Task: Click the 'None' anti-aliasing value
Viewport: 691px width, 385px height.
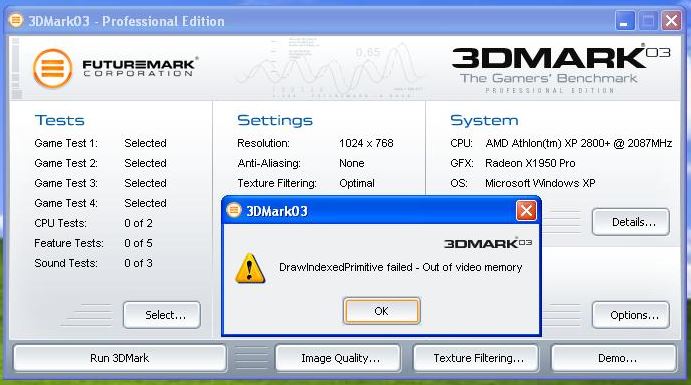Action: (352, 163)
